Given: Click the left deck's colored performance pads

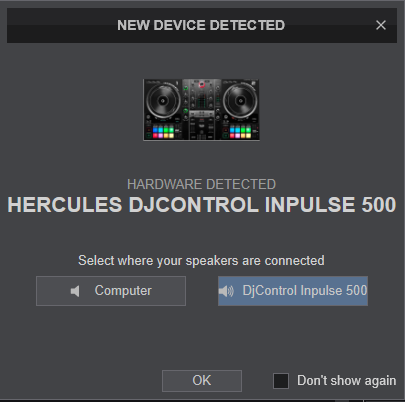Looking at the screenshot, I should 163,132.
